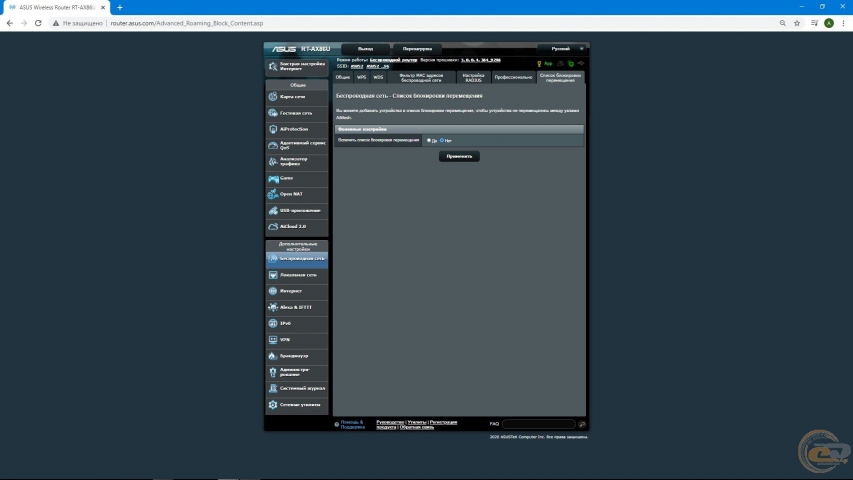This screenshot has width=853, height=480.
Task: Click the browser zoom magnifier icon
Action: (782, 23)
